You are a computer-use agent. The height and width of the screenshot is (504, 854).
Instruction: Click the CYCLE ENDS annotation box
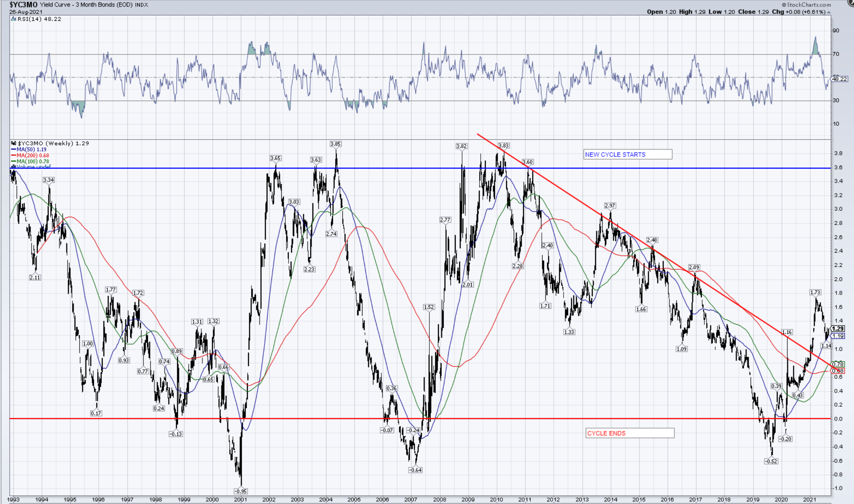[630, 433]
